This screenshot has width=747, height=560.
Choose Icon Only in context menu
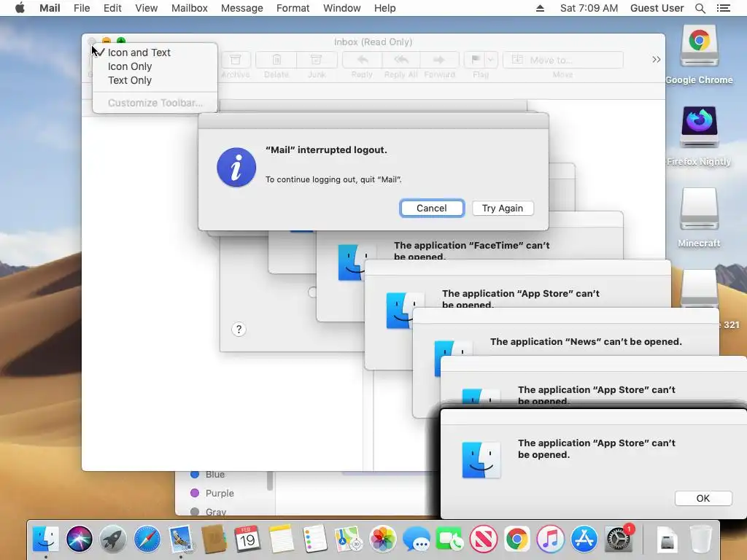(x=155, y=66)
